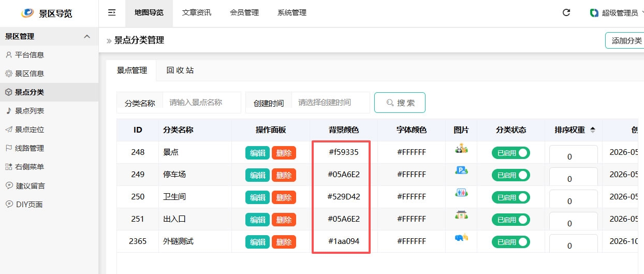Click the 排序权重 input for 停车场
644x274 pixels.
573,177
